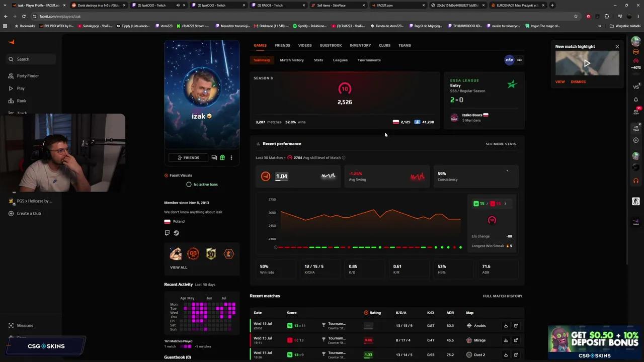
Task: Download demo for the Anubis match
Action: click(506, 326)
